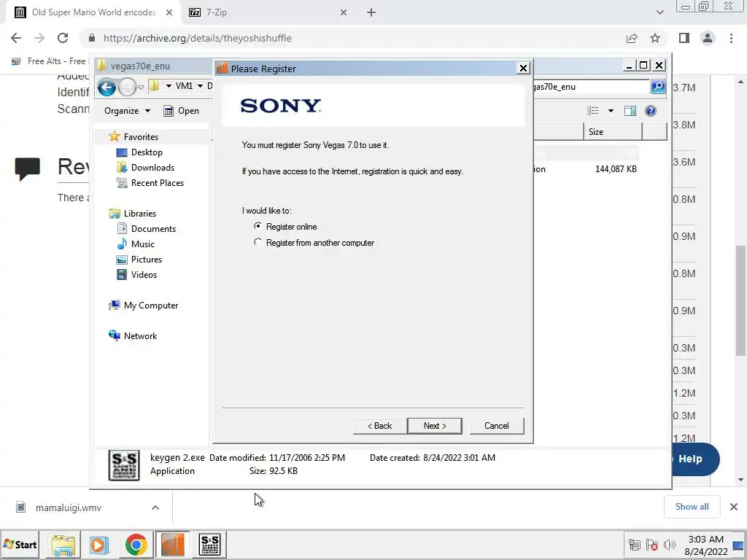Viewport: 747px width, 560px height.
Task: Click the Next > button
Action: coord(435,426)
